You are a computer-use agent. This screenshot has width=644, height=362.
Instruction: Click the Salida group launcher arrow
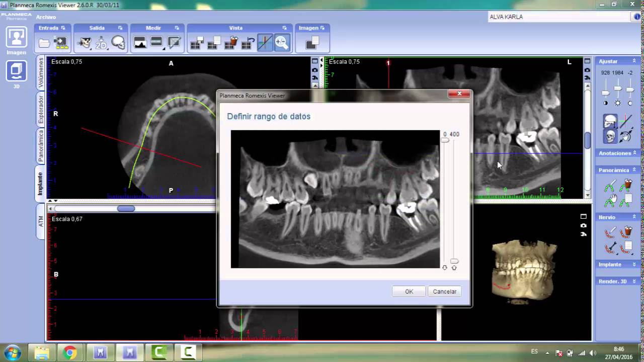[120, 28]
